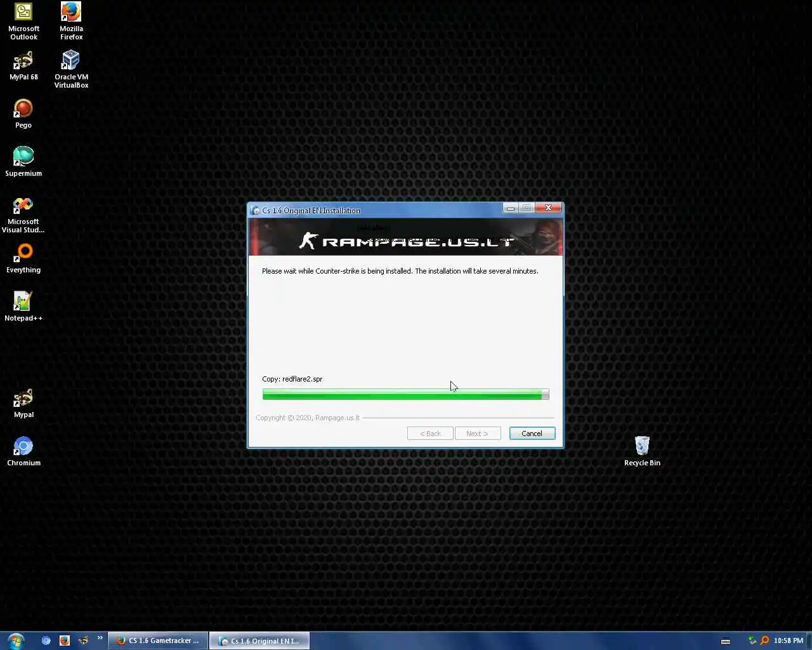The width and height of the screenshot is (812, 650).
Task: Open Oracle VM VirtualBox desktop icon
Action: tap(71, 70)
